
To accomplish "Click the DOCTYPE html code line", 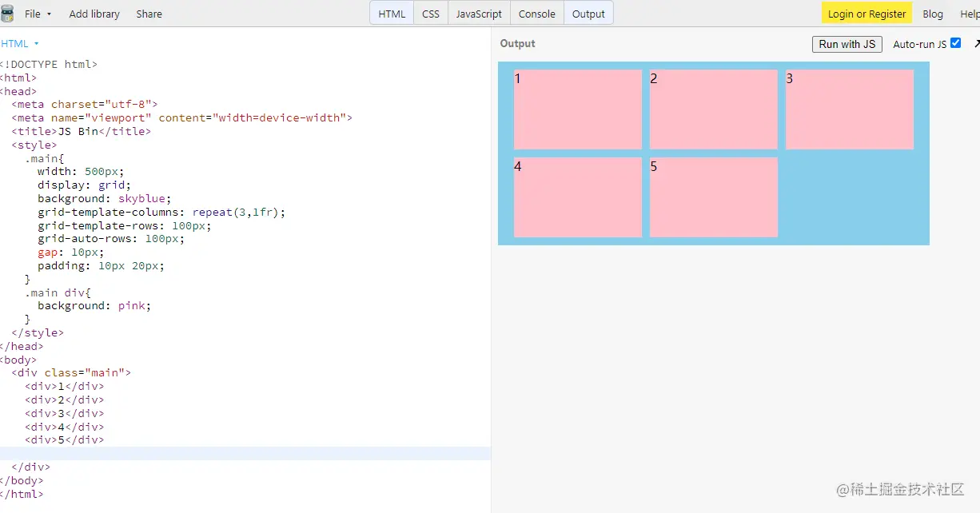I will point(49,64).
